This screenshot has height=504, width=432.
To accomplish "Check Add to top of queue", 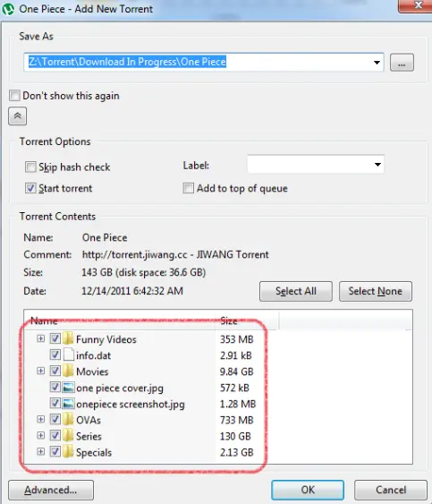I will point(189,188).
